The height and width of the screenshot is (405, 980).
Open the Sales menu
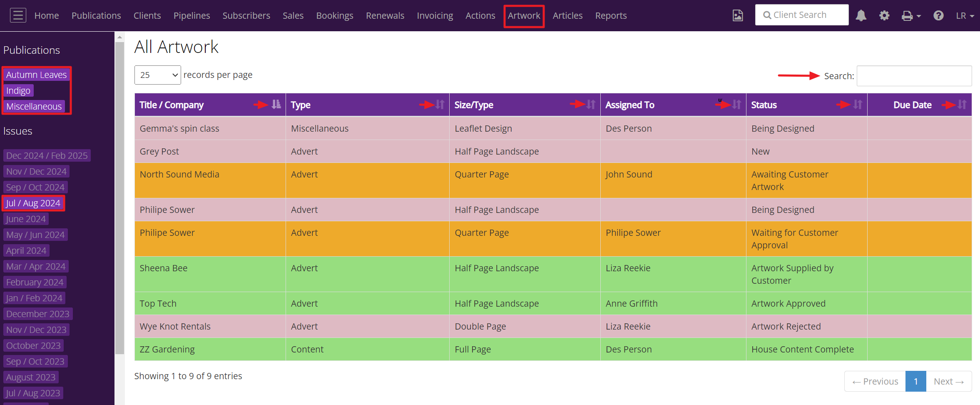pyautogui.click(x=293, y=15)
